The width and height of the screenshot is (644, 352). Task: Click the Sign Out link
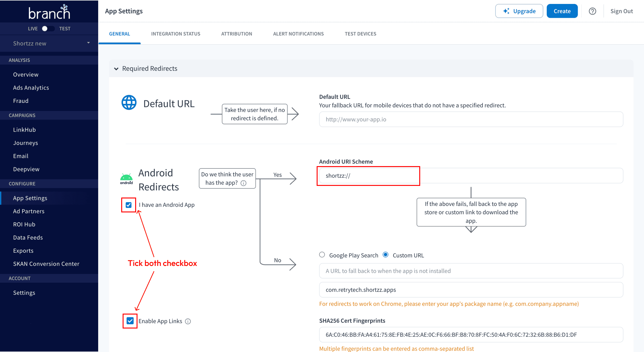click(621, 11)
